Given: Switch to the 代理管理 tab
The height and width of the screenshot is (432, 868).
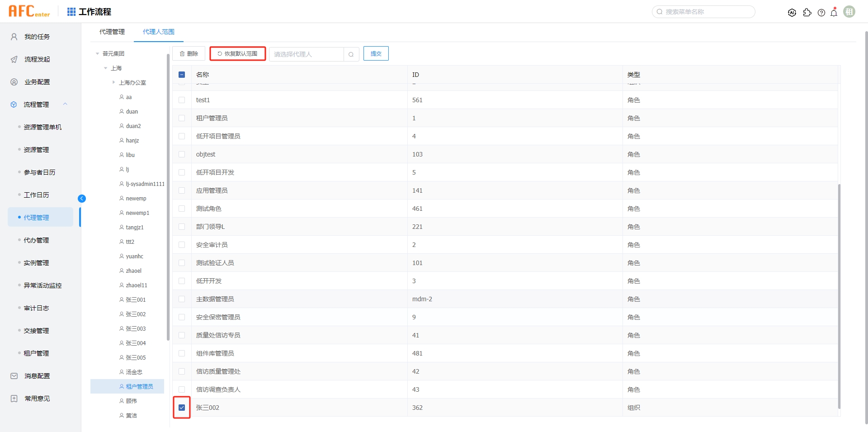Looking at the screenshot, I should pyautogui.click(x=112, y=32).
